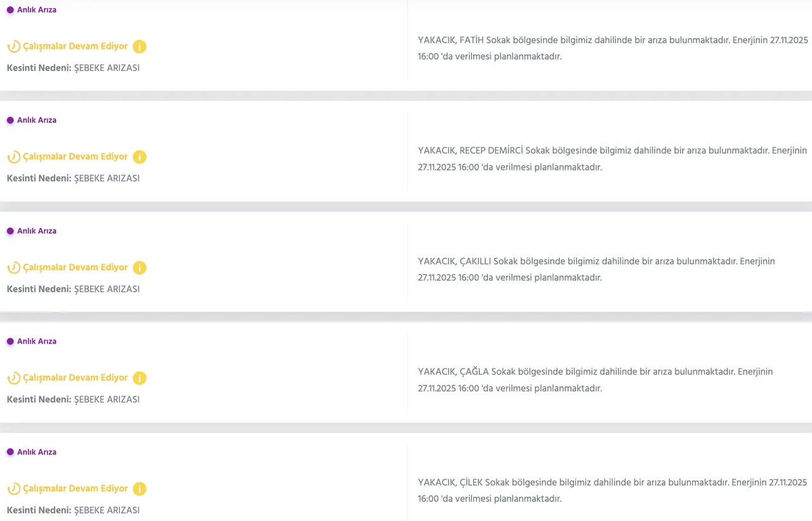The width and height of the screenshot is (812, 521).
Task: Click the clock icon in the RECEP DEMİRCİ card
Action: pos(13,157)
